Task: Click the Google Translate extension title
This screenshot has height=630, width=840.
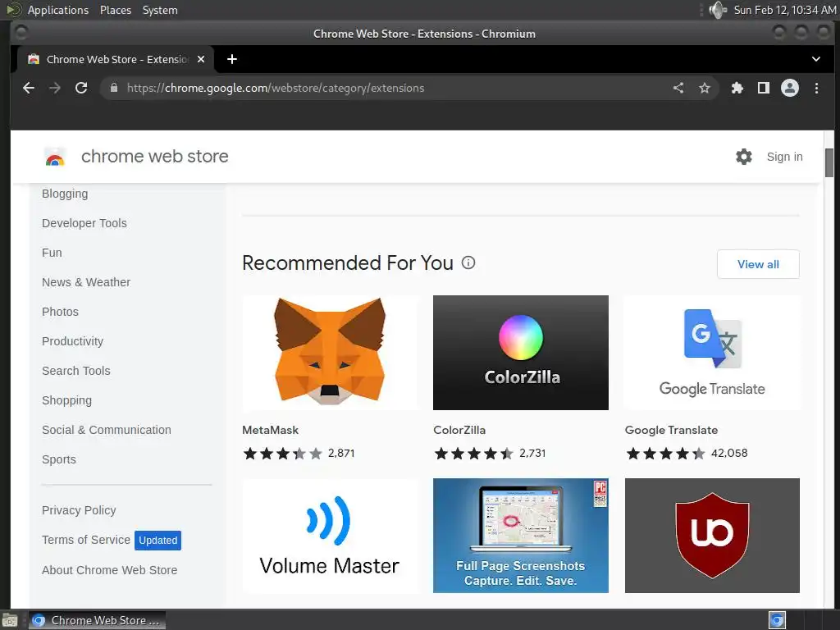Action: point(671,430)
